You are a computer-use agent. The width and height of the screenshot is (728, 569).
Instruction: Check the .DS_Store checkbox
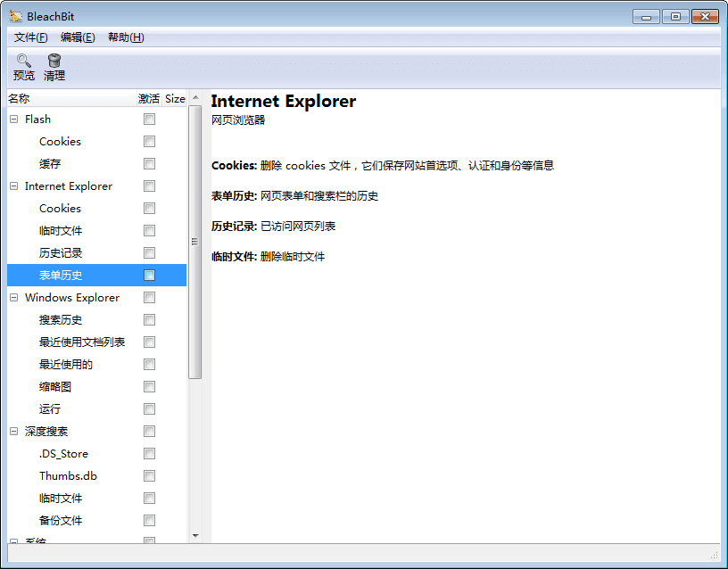pyautogui.click(x=150, y=453)
